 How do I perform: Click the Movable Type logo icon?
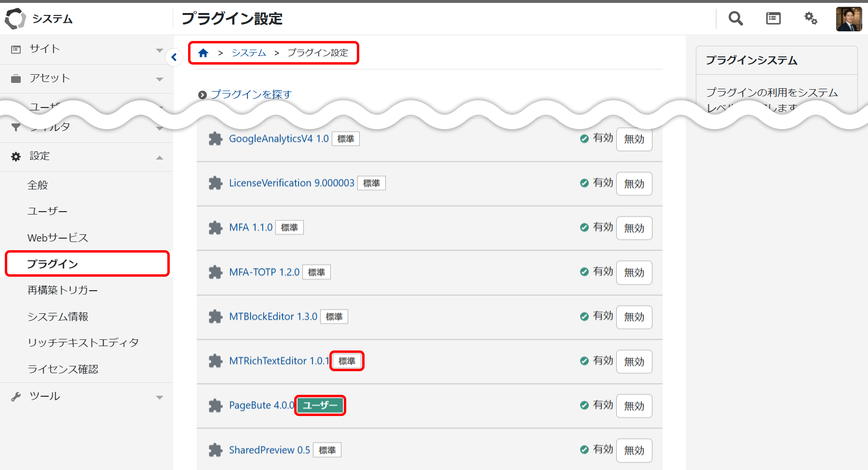(15, 19)
